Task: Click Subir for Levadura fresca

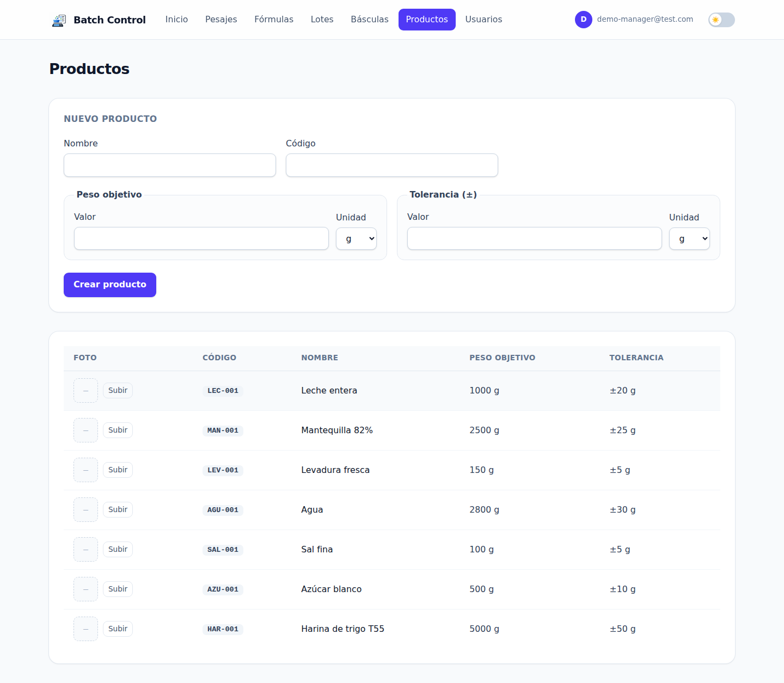Action: pos(118,470)
